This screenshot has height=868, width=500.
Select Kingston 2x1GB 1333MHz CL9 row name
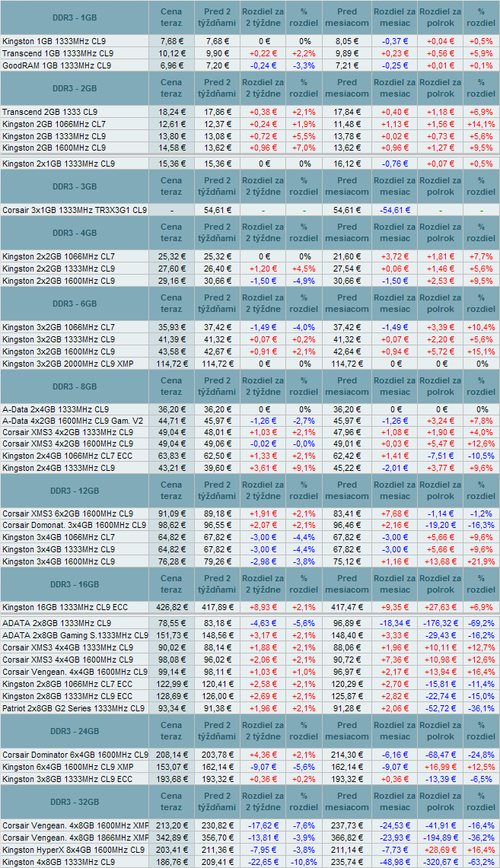click(59, 164)
